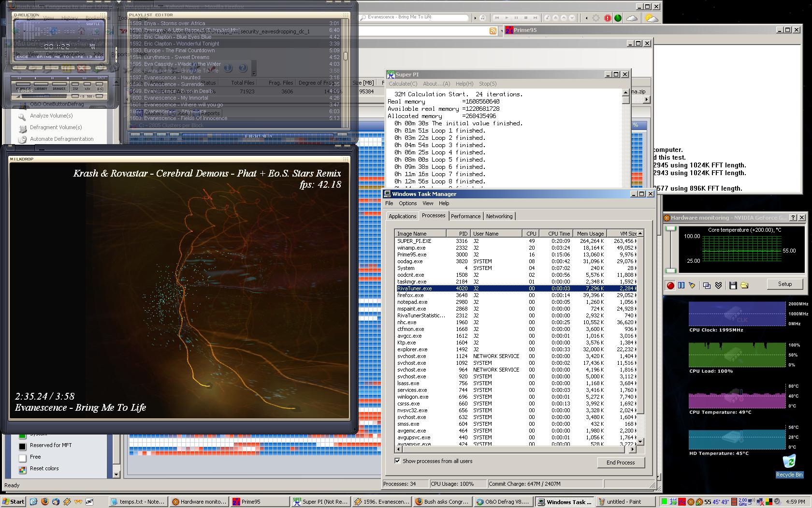Open Hardware monitoring Setup
Image resolution: width=812 pixels, height=508 pixels.
click(x=785, y=284)
